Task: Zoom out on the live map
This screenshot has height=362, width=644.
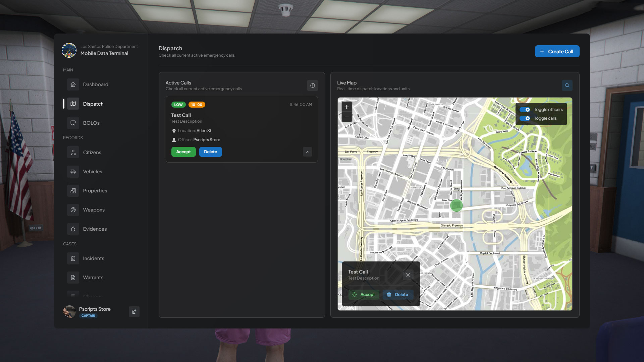Action: click(x=347, y=117)
